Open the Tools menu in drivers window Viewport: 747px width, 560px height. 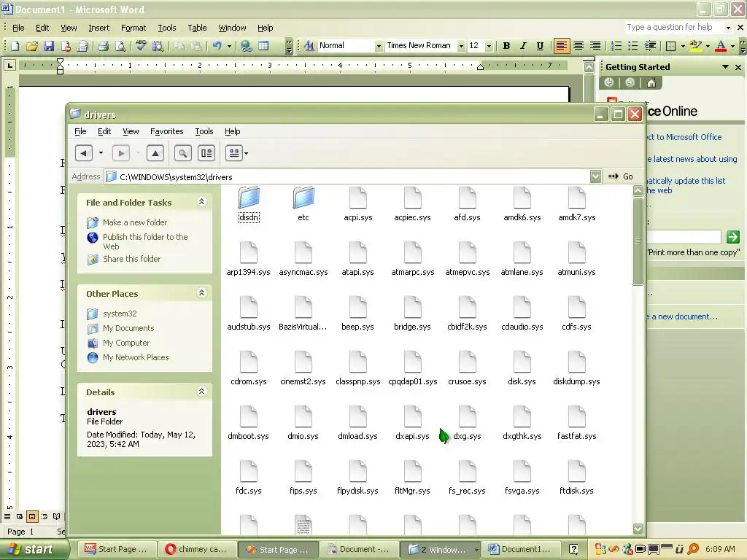pyautogui.click(x=204, y=131)
